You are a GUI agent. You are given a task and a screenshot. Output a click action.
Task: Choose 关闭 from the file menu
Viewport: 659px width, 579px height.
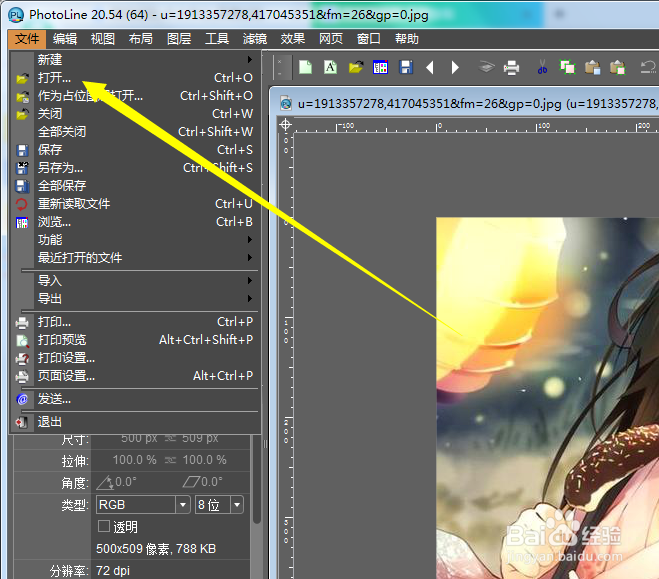coord(134,114)
